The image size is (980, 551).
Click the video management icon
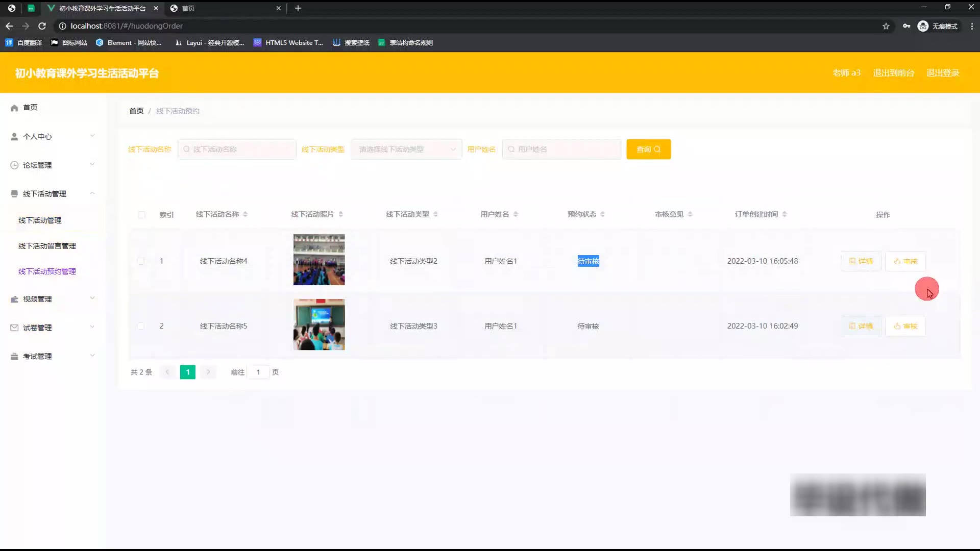(x=14, y=299)
